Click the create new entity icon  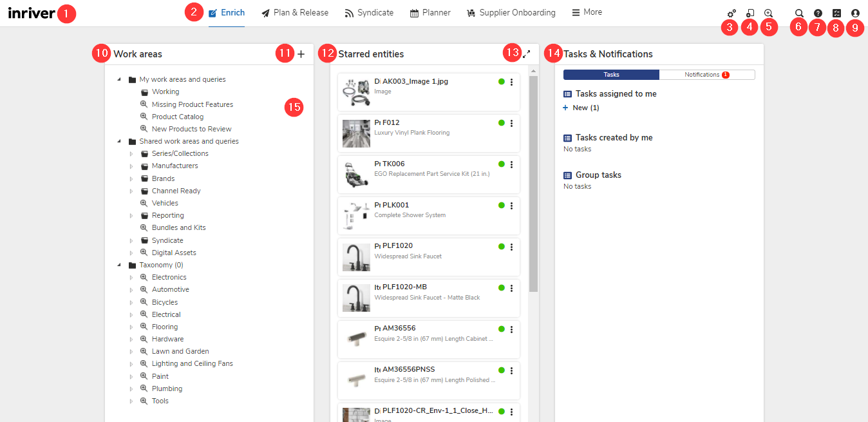pos(750,13)
